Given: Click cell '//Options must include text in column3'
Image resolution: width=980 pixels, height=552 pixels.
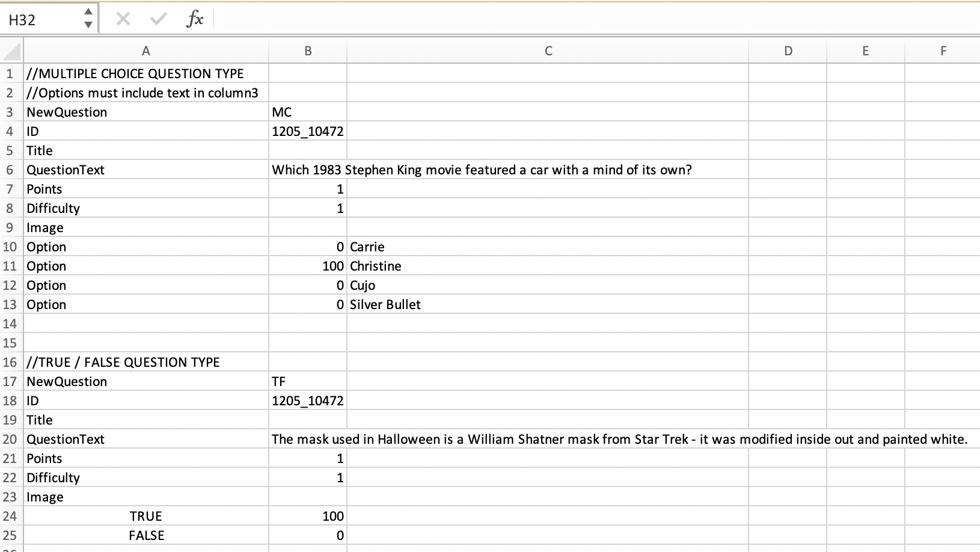Looking at the screenshot, I should click(x=146, y=93).
